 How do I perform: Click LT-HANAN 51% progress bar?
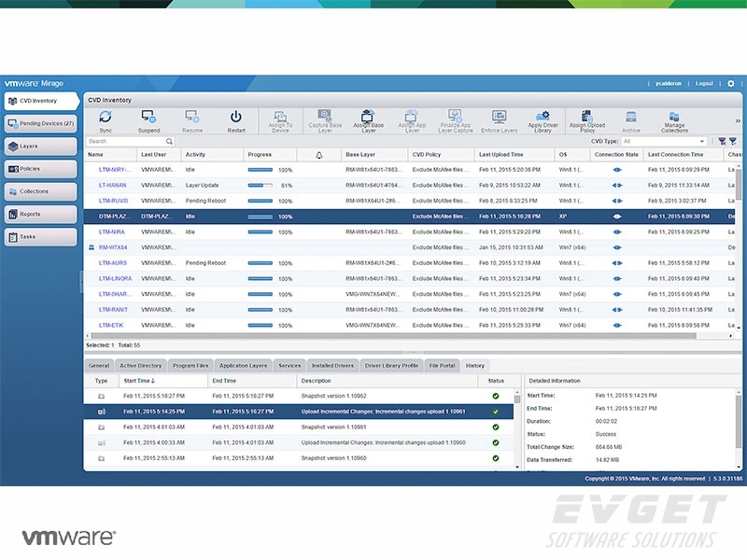pos(261,185)
